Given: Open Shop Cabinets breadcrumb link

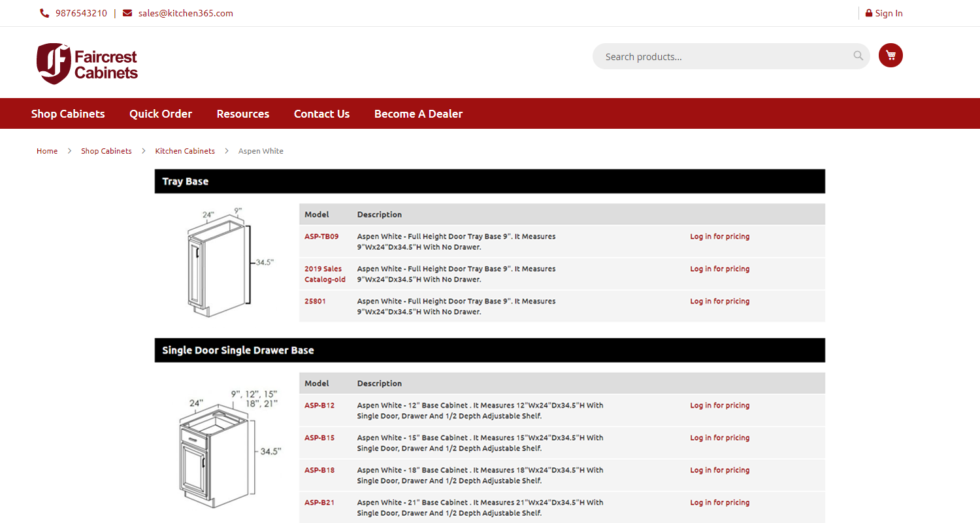Looking at the screenshot, I should tap(106, 151).
